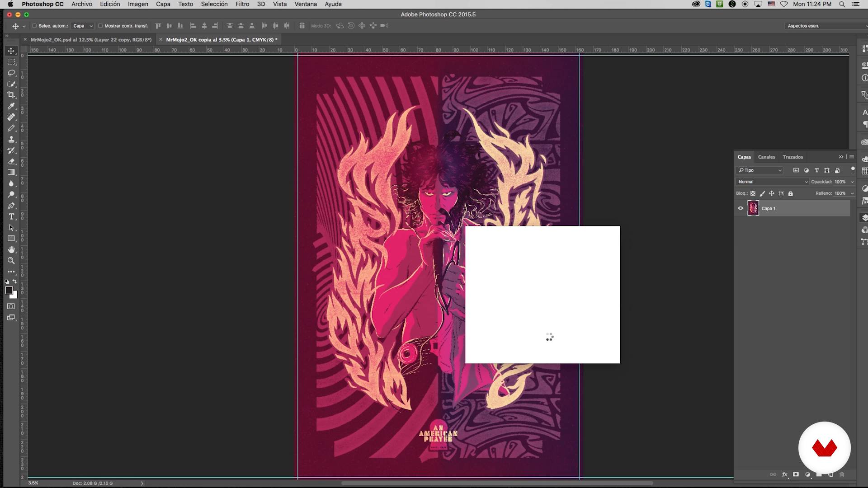Select the Eraser tool
Image resolution: width=868 pixels, height=488 pixels.
pyautogui.click(x=11, y=161)
